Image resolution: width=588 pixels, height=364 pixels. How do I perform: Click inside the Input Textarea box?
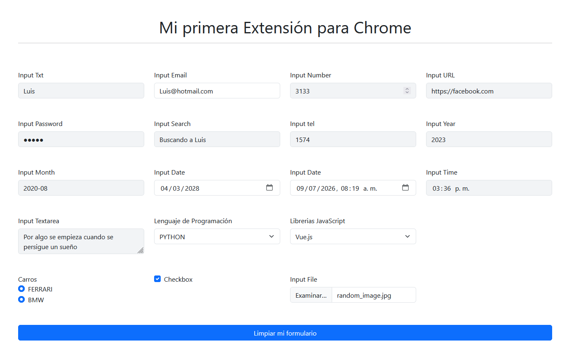coord(81,241)
